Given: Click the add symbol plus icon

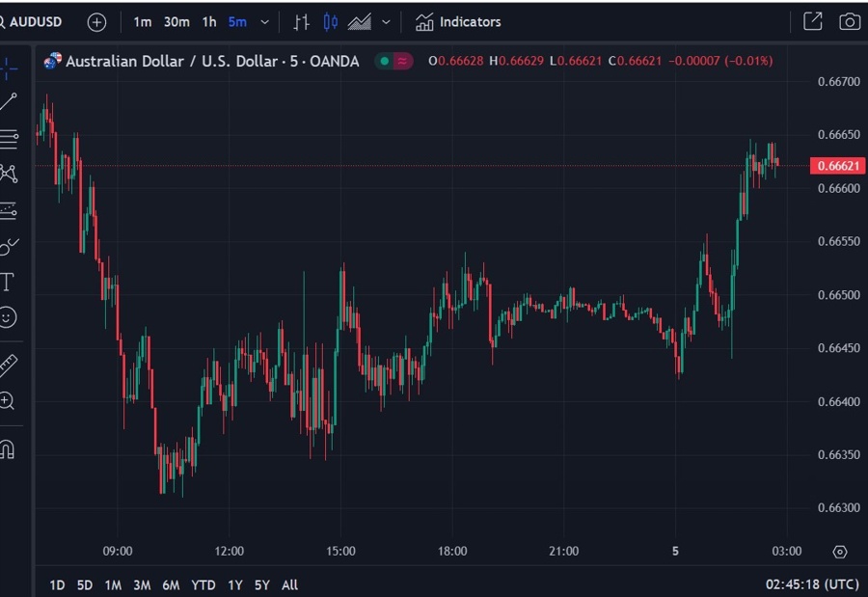Looking at the screenshot, I should click(96, 22).
